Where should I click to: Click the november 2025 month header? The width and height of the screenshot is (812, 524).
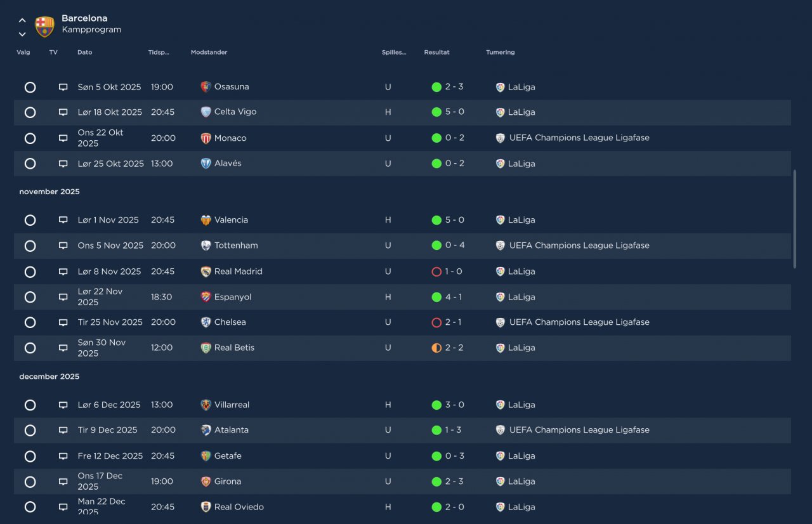click(49, 192)
